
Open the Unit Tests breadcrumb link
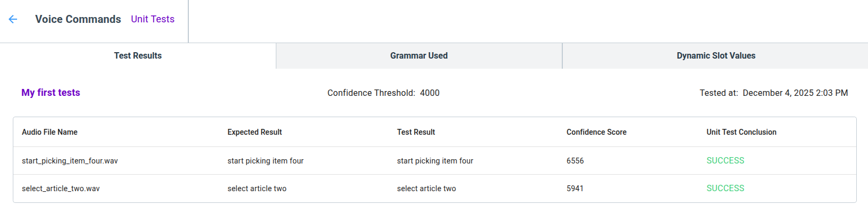point(153,19)
